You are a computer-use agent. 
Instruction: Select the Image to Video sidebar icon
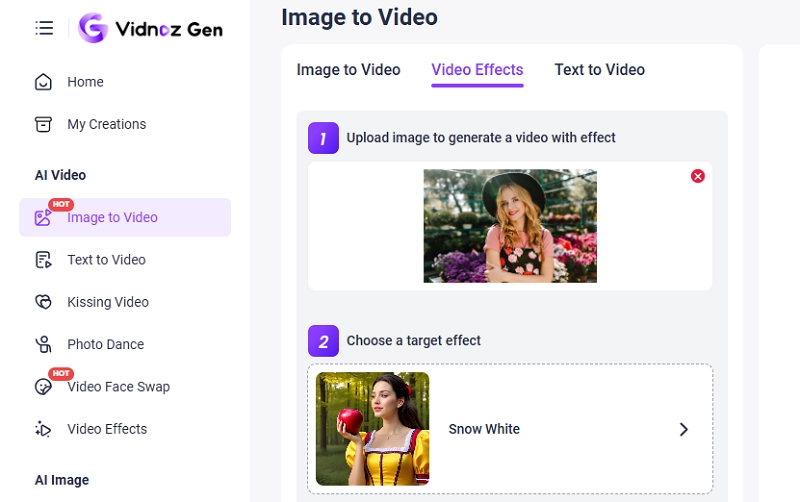(43, 218)
